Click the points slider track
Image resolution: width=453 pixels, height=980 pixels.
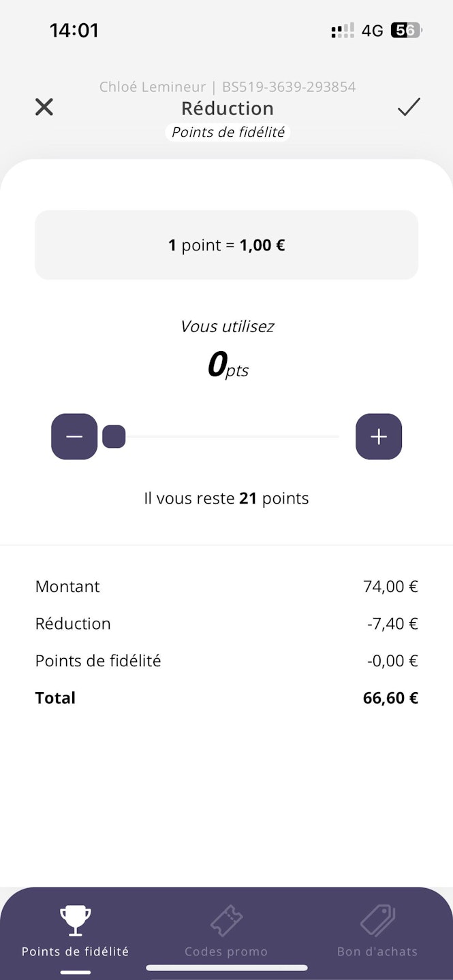click(232, 436)
